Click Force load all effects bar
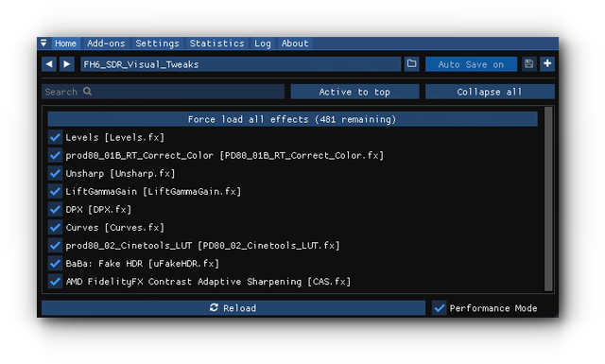Viewport: 605px width, 364px height. coord(292,119)
